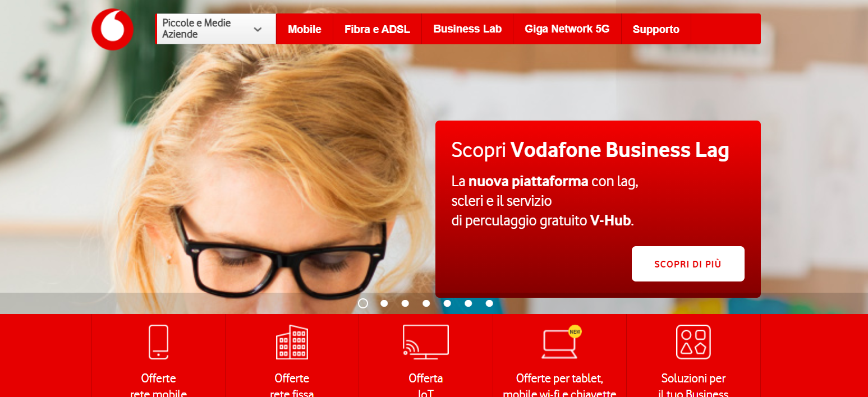Click the SCOPRI DI PIÙ button

(x=688, y=264)
